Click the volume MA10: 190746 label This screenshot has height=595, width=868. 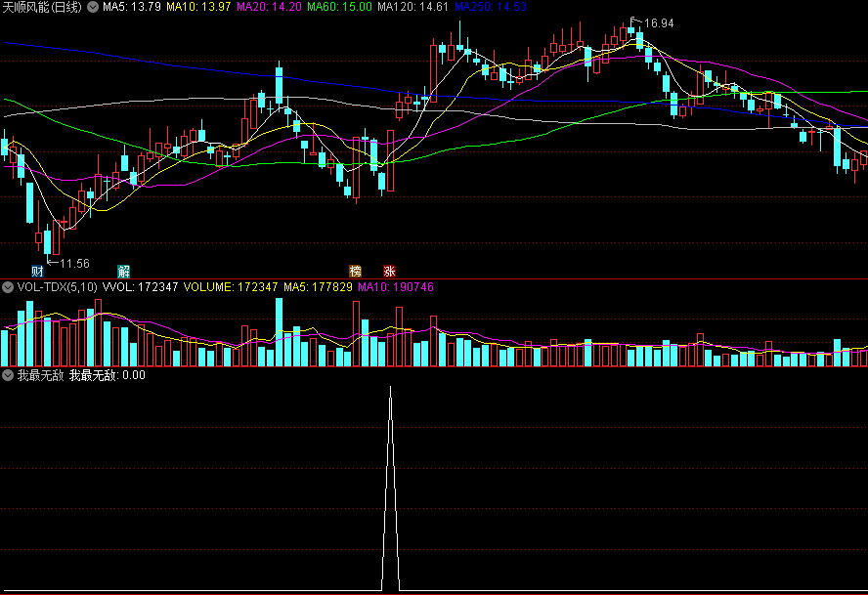click(x=396, y=287)
